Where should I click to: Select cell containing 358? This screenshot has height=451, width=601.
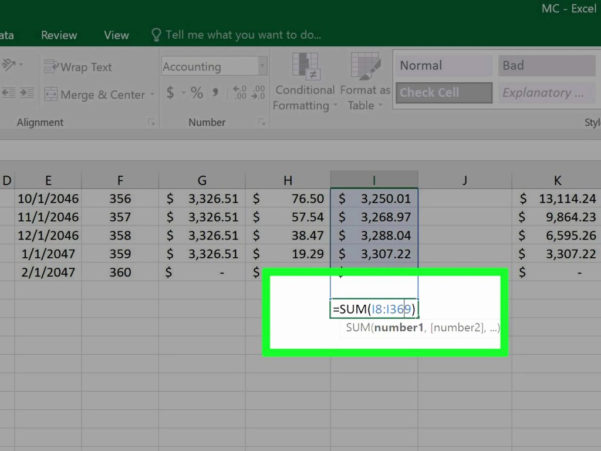120,235
